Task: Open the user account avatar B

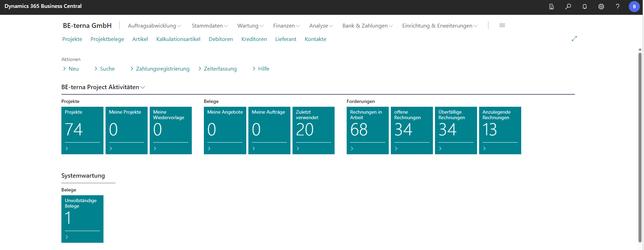Action: point(634,7)
